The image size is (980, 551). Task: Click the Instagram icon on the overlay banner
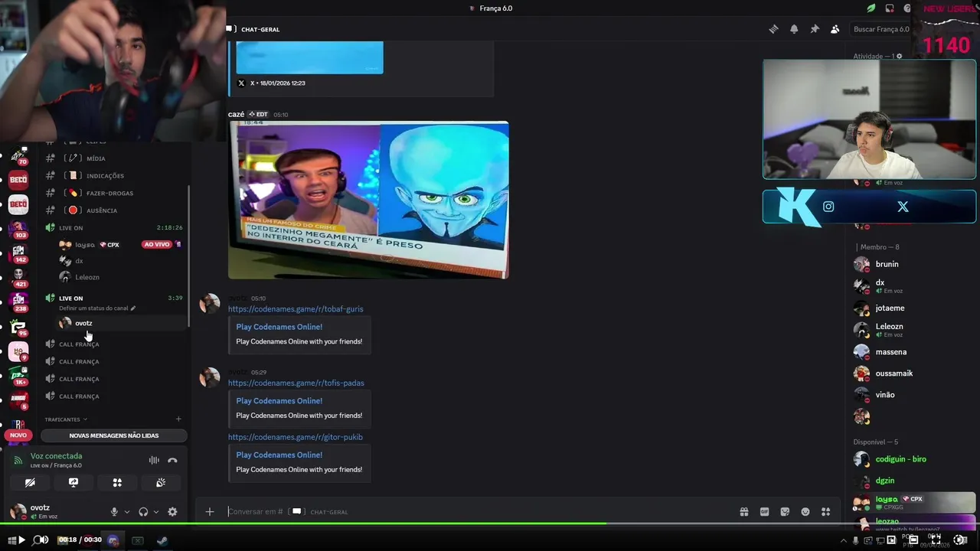click(x=828, y=207)
